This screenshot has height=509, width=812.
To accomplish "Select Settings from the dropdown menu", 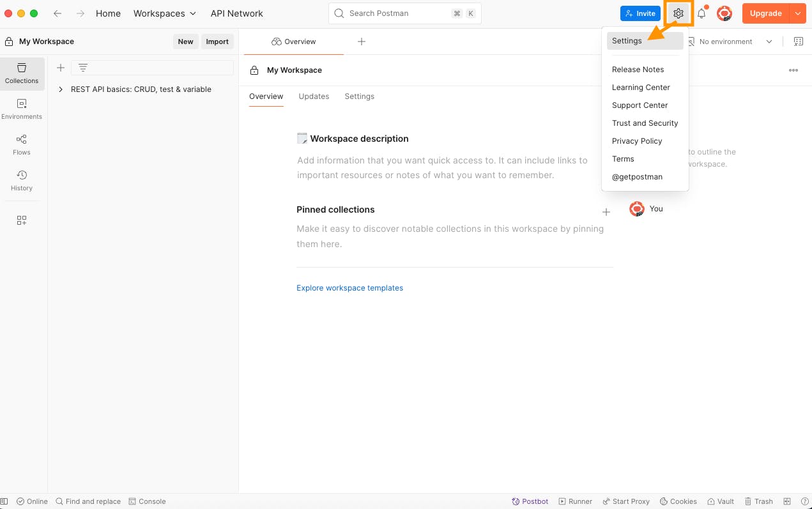I will (645, 41).
